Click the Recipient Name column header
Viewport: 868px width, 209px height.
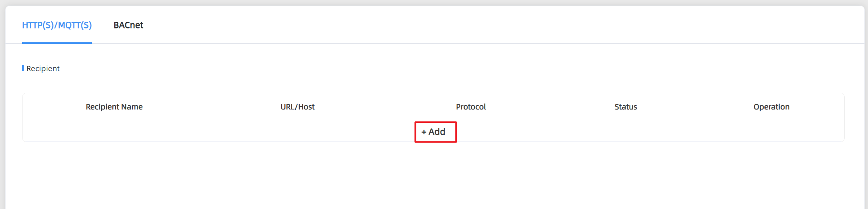pyautogui.click(x=114, y=107)
